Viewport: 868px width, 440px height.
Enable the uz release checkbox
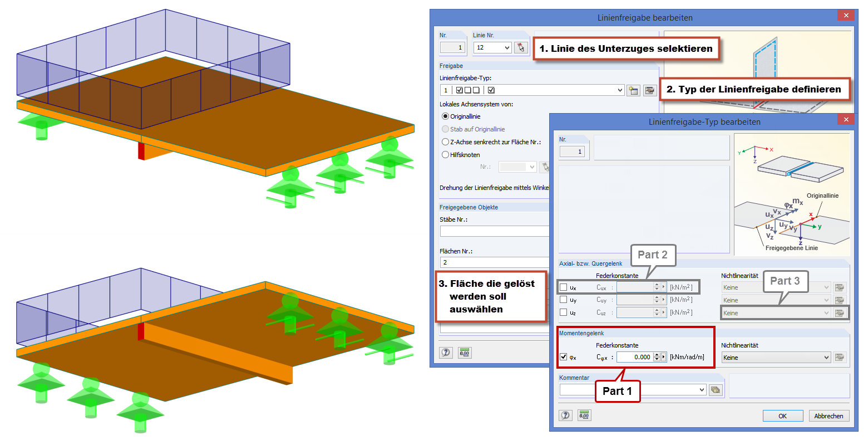[564, 313]
